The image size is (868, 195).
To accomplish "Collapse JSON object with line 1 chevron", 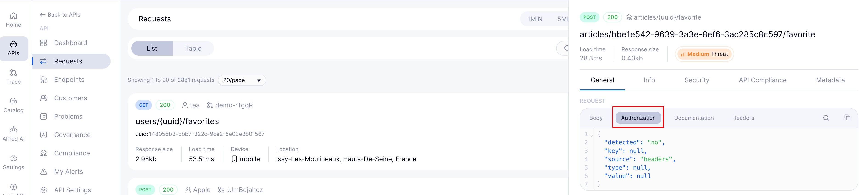I will [x=591, y=135].
